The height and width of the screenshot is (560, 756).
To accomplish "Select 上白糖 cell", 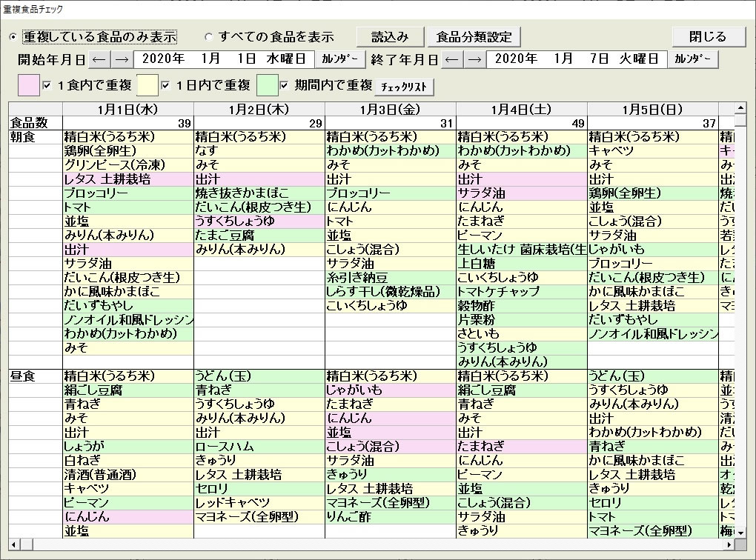I will [522, 264].
